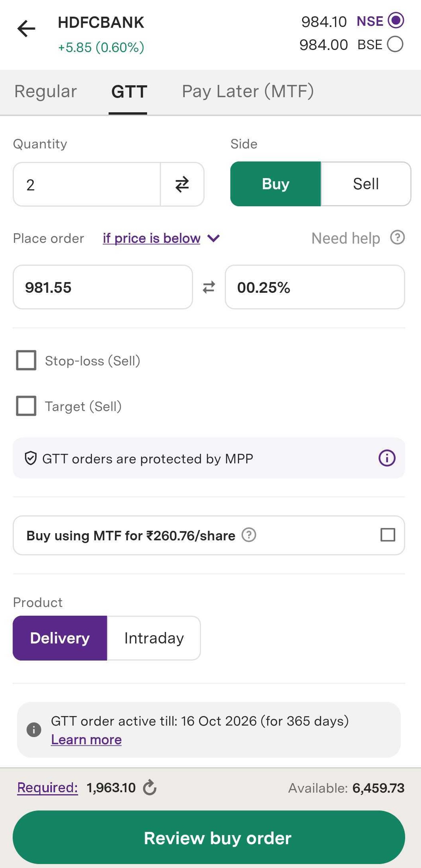Image resolution: width=421 pixels, height=868 pixels.
Task: Click the Need help question mark icon
Action: point(397,238)
